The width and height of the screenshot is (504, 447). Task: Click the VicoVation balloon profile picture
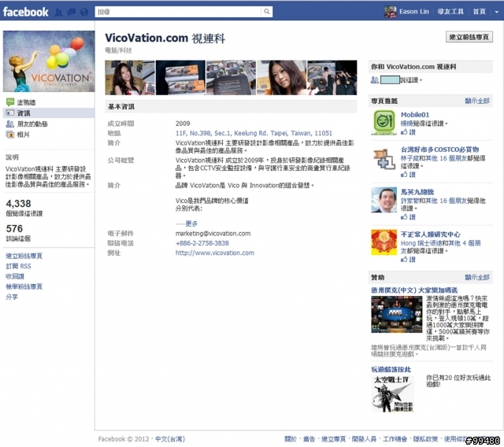click(49, 61)
